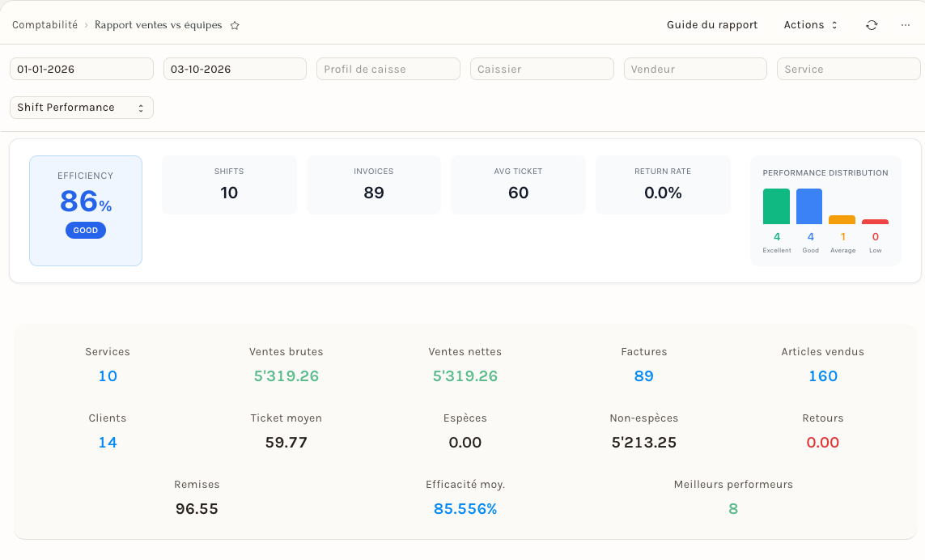Click the orange Average distribution bar
Screen dimensions: 925x560
coord(842,219)
